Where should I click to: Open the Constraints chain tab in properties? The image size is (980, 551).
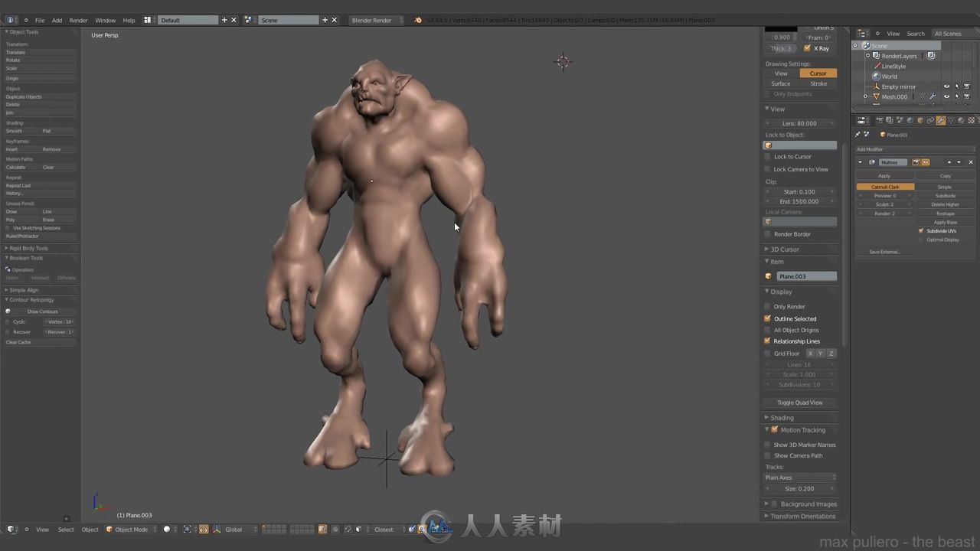(930, 120)
